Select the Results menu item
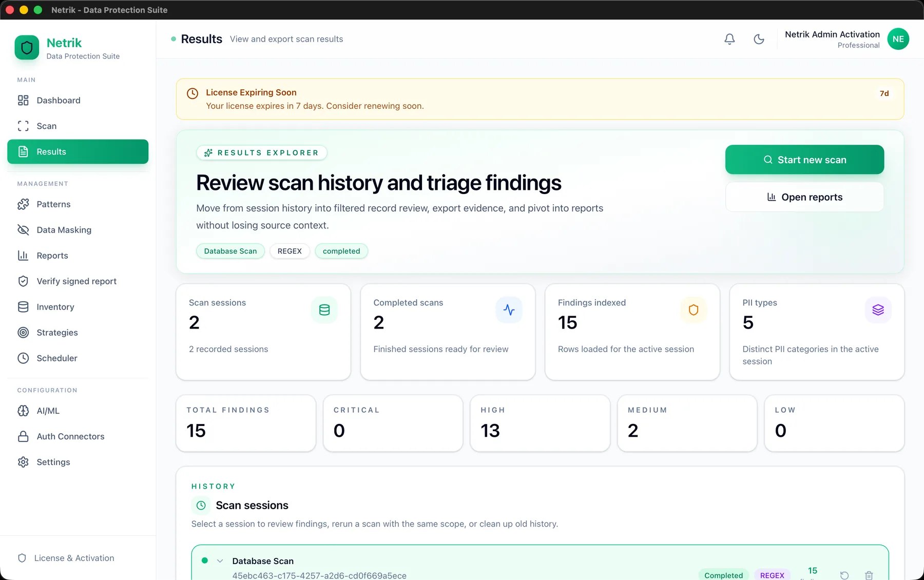Screen dimensions: 924x580 pyautogui.click(x=78, y=152)
